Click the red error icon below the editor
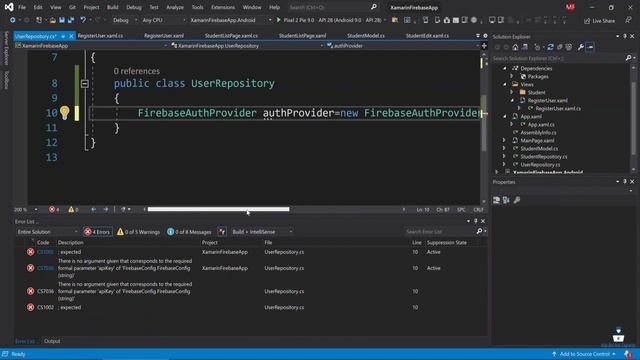 (52, 209)
